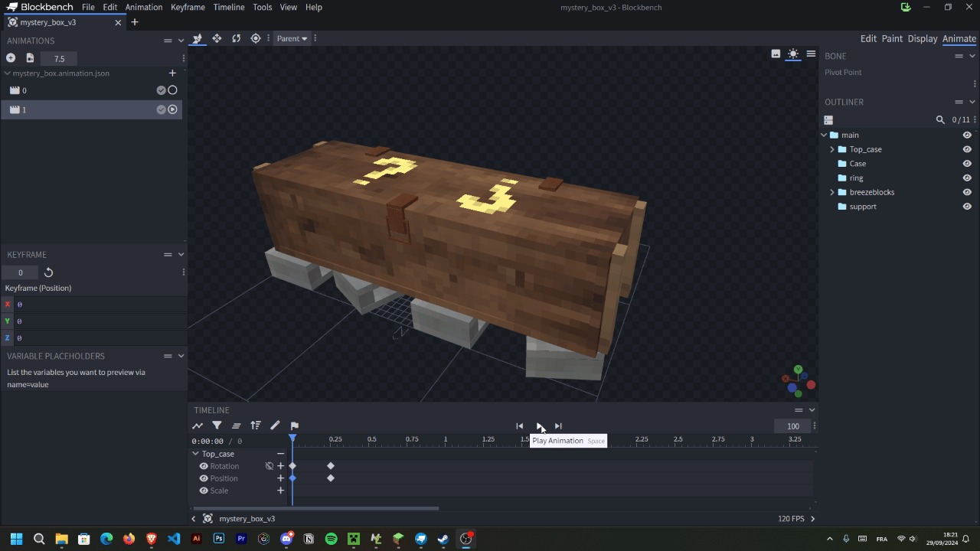Open Spotify from the Windows taskbar
This screenshot has height=551, width=980.
331,539
